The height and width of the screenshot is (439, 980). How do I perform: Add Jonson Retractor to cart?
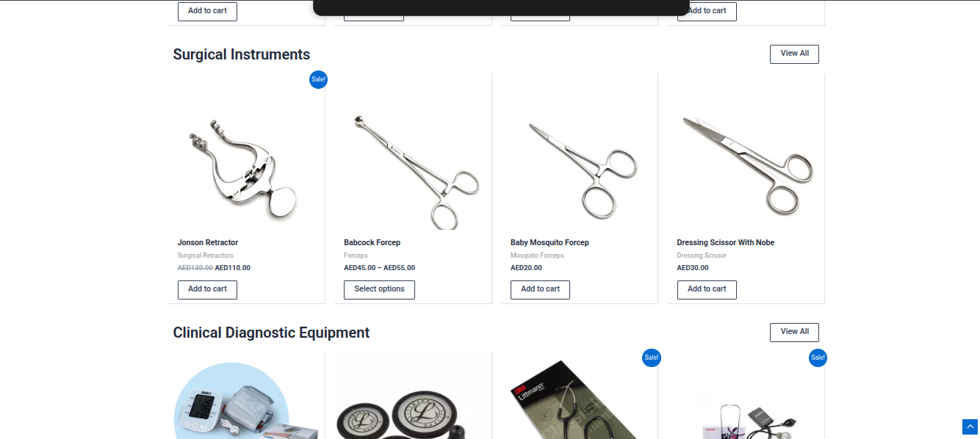[207, 289]
